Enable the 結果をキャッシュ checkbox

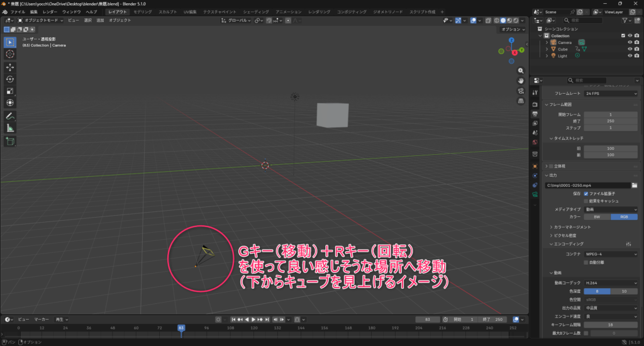[x=586, y=201]
